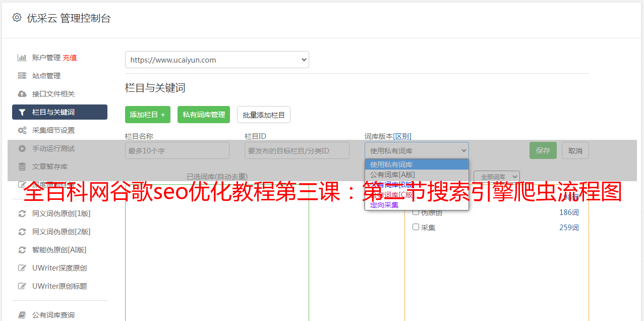Viewport: 644px width, 321px height.
Task: Select 定向采集 option
Action: coord(417,205)
